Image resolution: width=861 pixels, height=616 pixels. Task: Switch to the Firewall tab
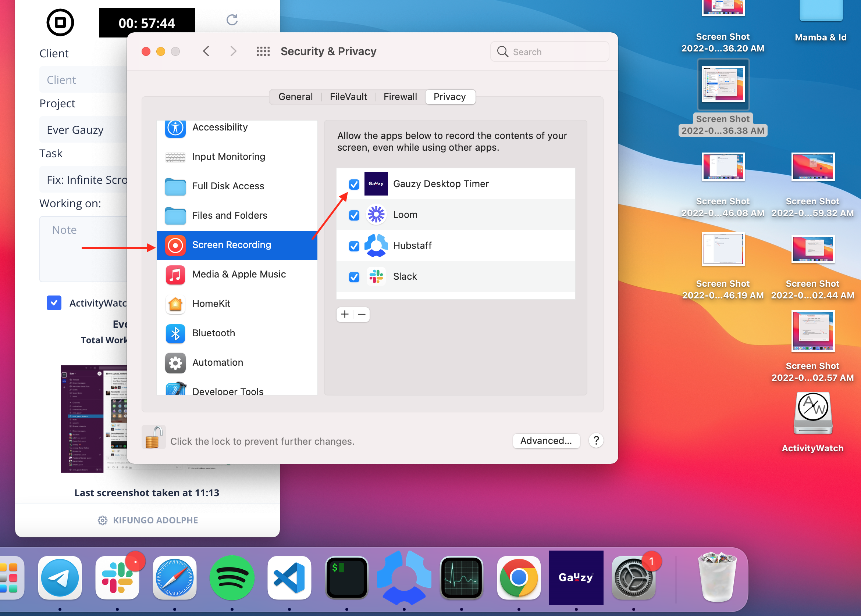(400, 97)
